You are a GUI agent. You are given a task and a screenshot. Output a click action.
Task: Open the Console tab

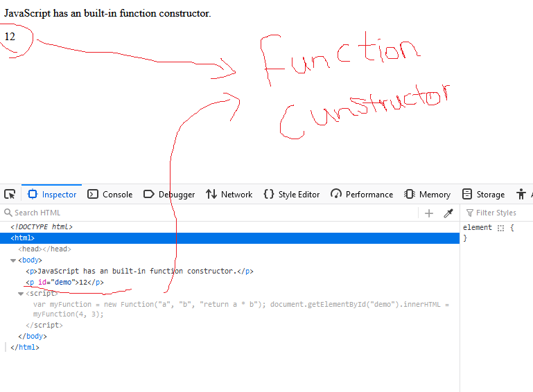(110, 195)
